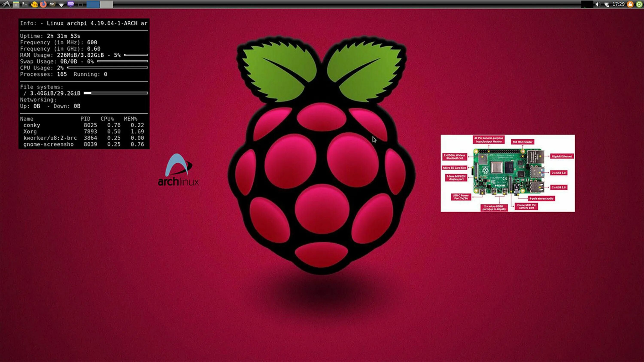Open the launcher with googly eyes icon

(52, 4)
